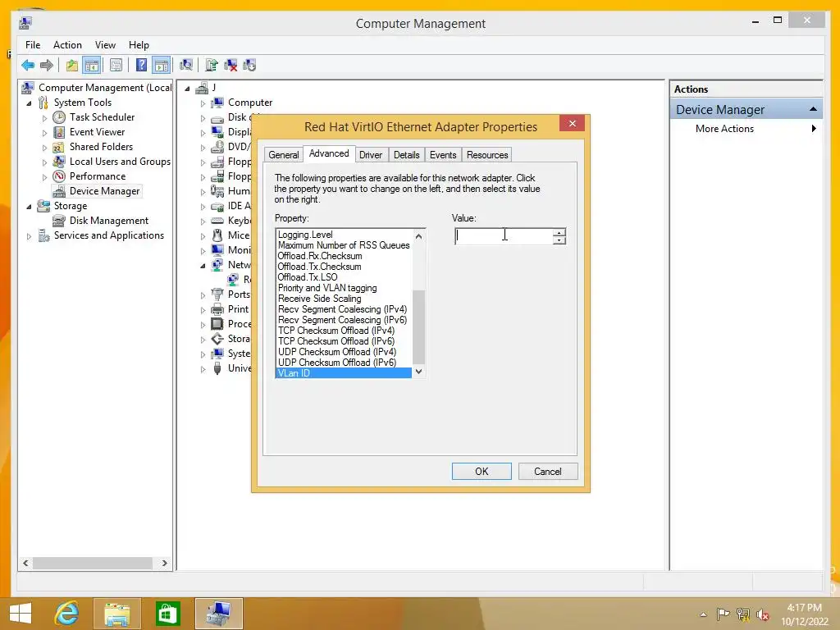Select Storage node in the tree
Image resolution: width=840 pixels, height=630 pixels.
coord(71,206)
